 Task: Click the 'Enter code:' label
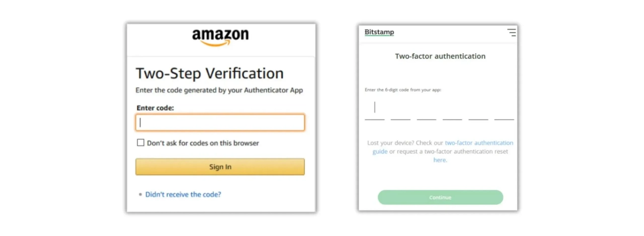[x=155, y=108]
